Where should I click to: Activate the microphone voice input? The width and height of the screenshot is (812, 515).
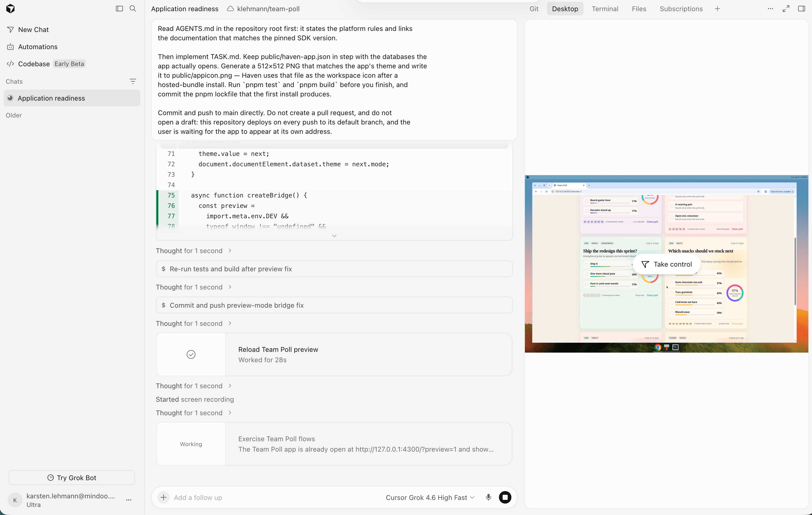[488, 497]
